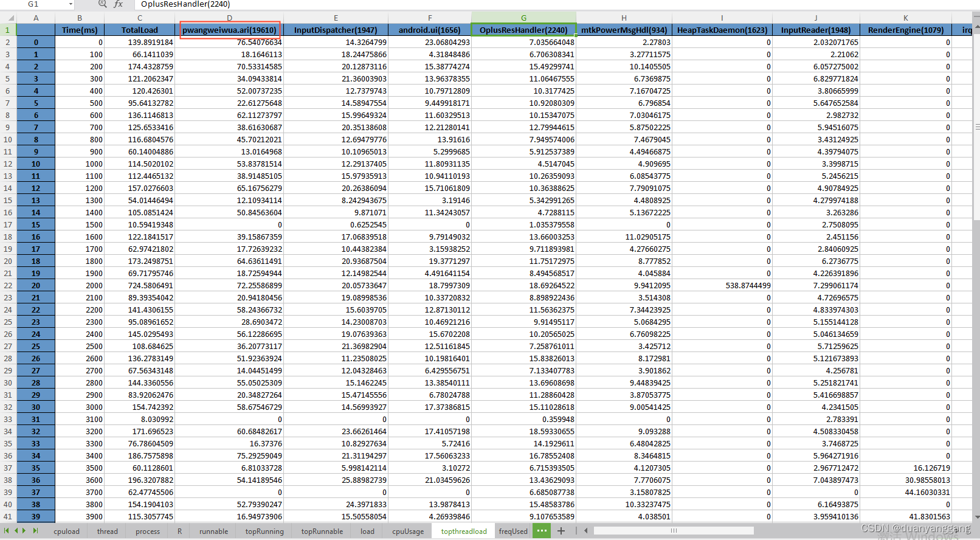Viewport: 980px width, 540px height.
Task: Select column G header
Action: pyautogui.click(x=523, y=18)
